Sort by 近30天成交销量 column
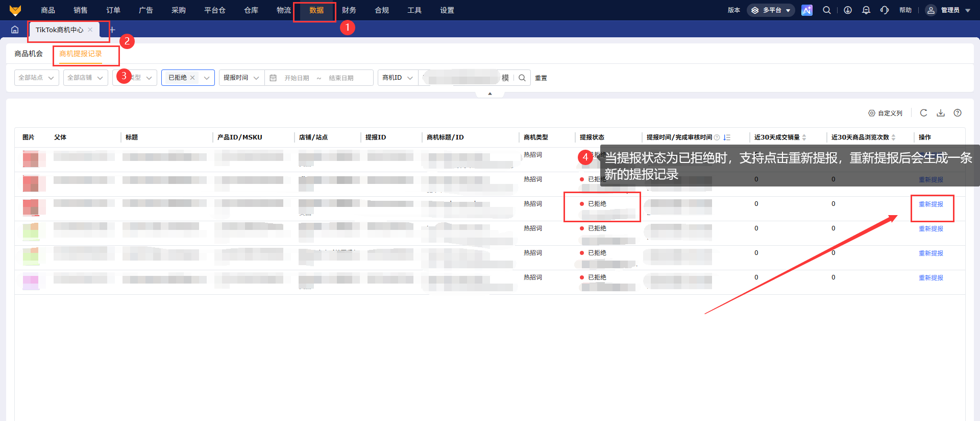This screenshot has height=421, width=980. pyautogui.click(x=804, y=137)
